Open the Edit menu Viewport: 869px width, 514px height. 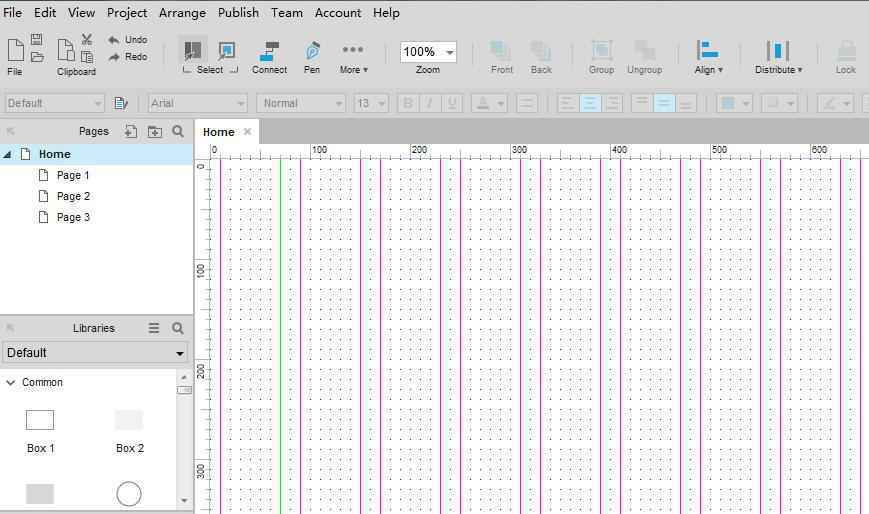(45, 12)
